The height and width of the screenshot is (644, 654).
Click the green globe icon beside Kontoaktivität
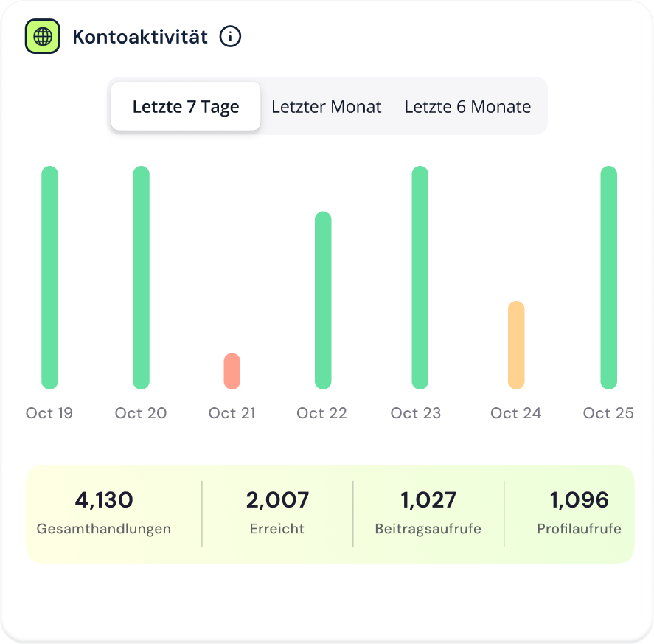click(43, 36)
